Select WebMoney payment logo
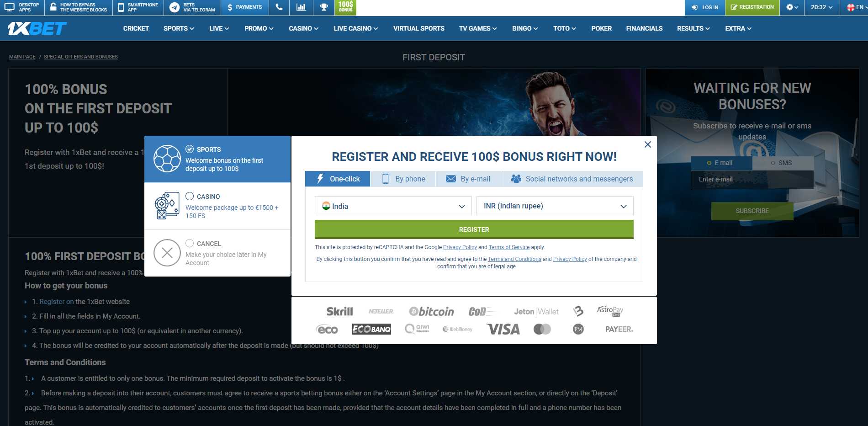The image size is (868, 426). [457, 329]
